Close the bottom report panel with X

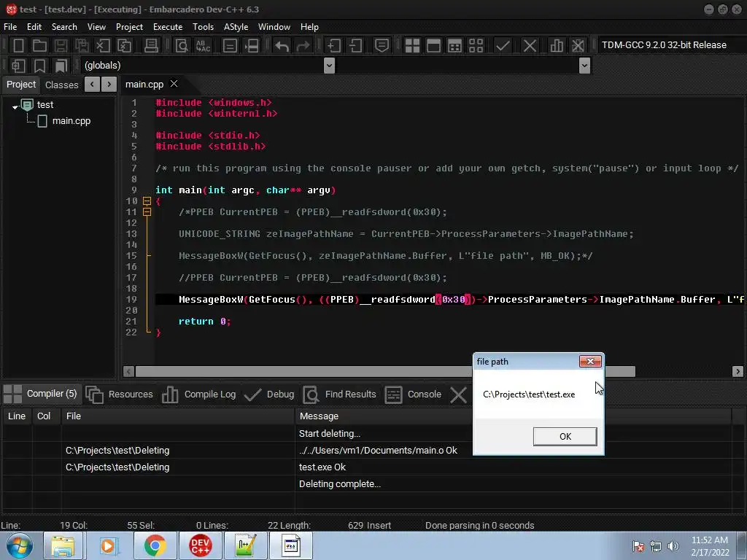coord(458,394)
